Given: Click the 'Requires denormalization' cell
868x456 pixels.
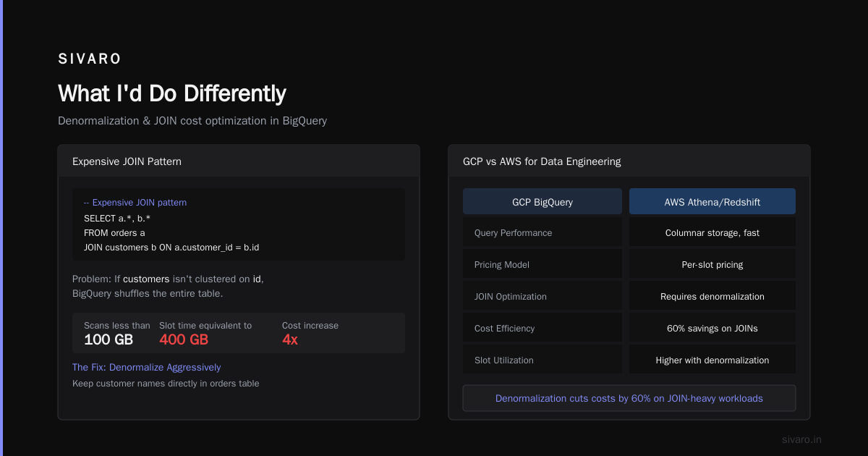Looking at the screenshot, I should [712, 297].
